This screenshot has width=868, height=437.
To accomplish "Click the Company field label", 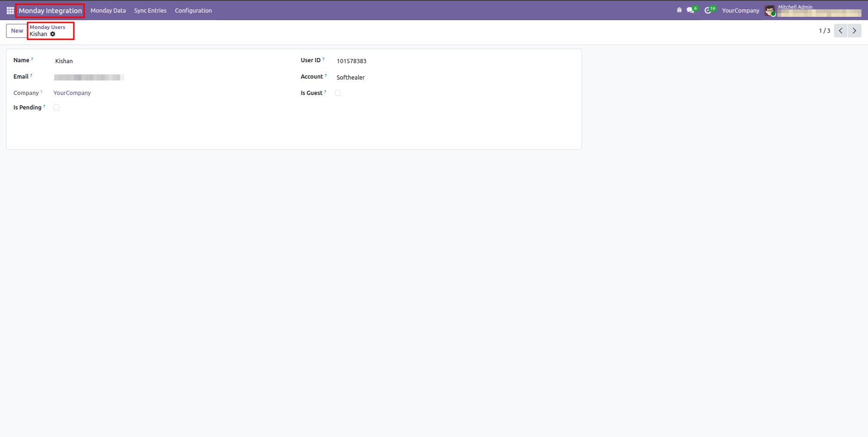I will [x=26, y=93].
